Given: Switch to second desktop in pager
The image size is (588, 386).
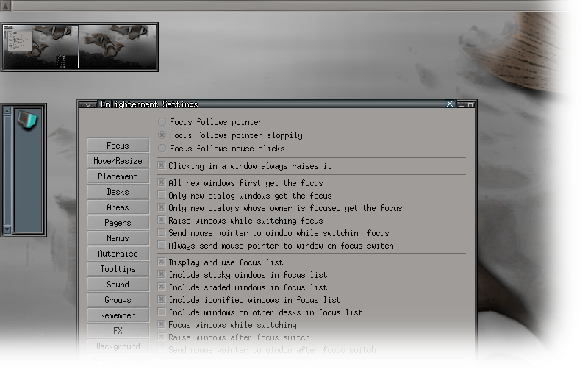Looking at the screenshot, I should [118, 47].
